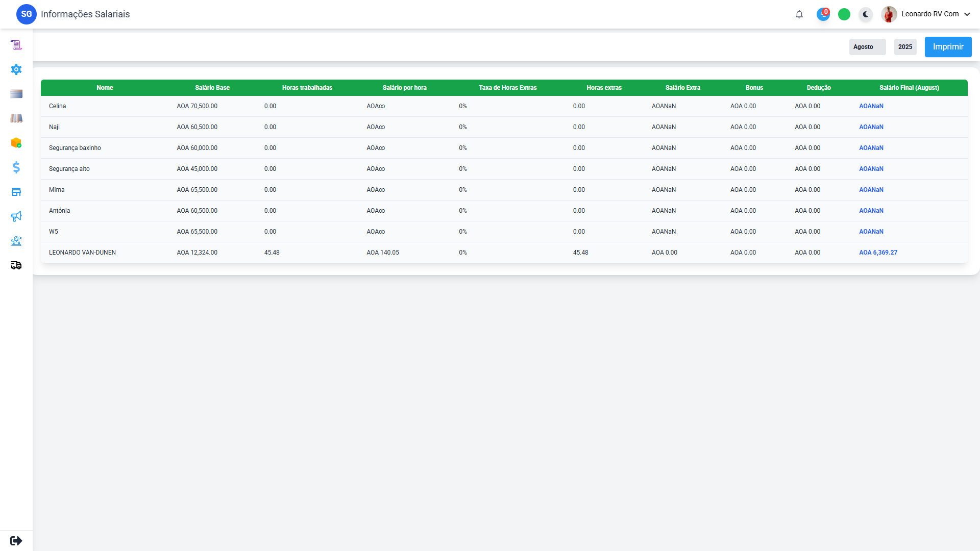Open the dollar sign finance icon
980x551 pixels.
[x=16, y=167]
